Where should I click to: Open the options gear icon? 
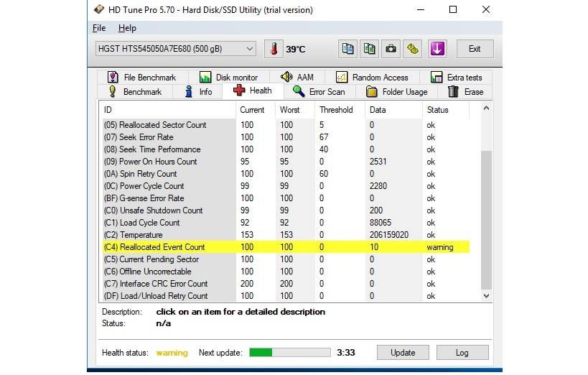[413, 49]
